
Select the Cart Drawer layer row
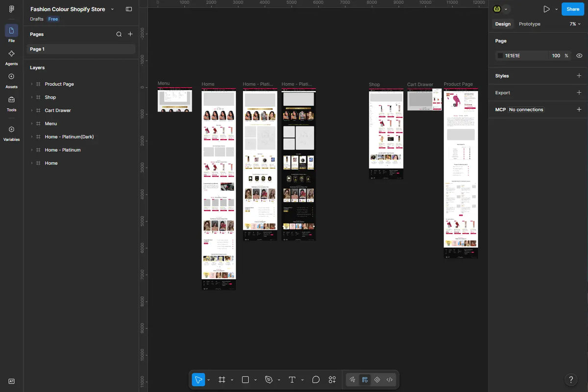coord(81,111)
